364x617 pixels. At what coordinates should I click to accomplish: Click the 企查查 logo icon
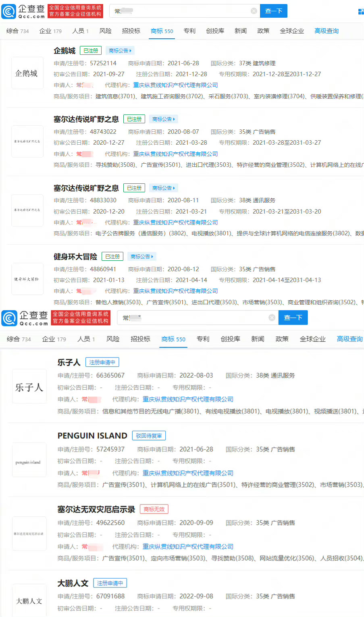(x=8, y=11)
